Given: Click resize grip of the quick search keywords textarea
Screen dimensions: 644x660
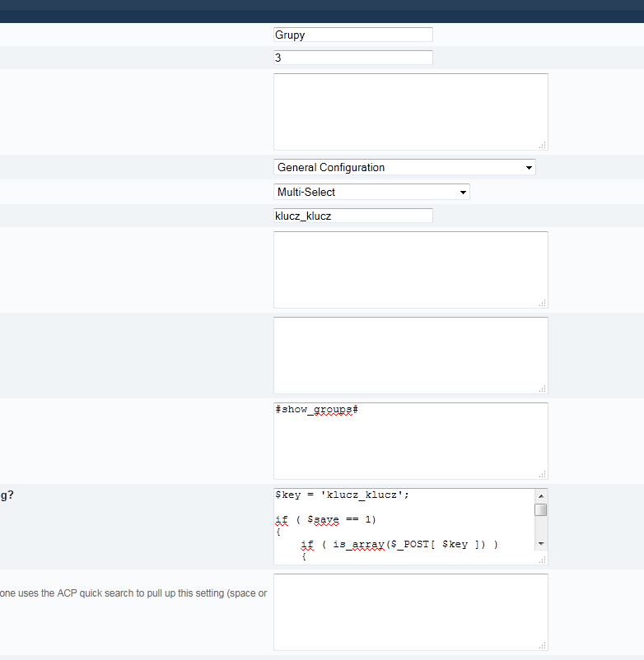Looking at the screenshot, I should point(543,645).
